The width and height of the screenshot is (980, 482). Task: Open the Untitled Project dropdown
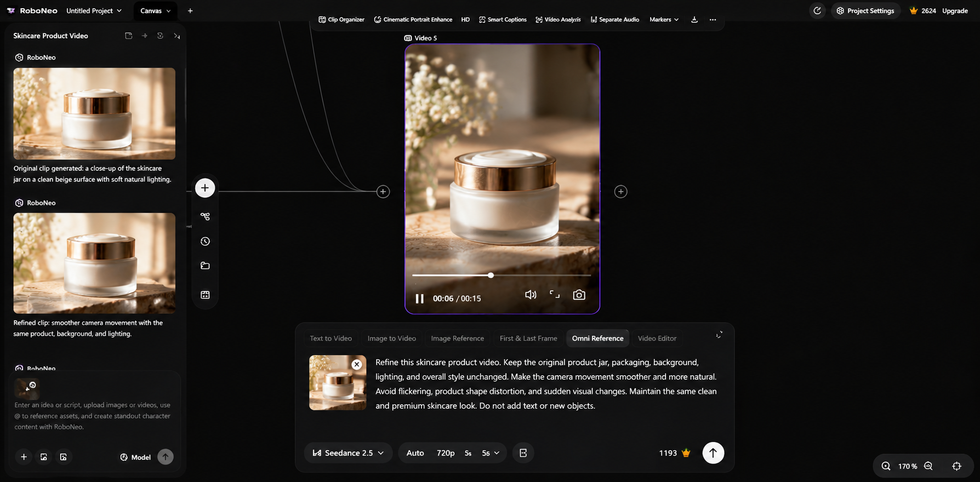94,11
